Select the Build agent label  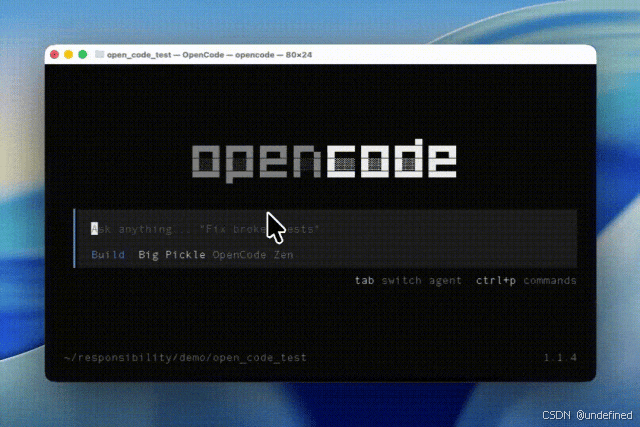(x=108, y=255)
